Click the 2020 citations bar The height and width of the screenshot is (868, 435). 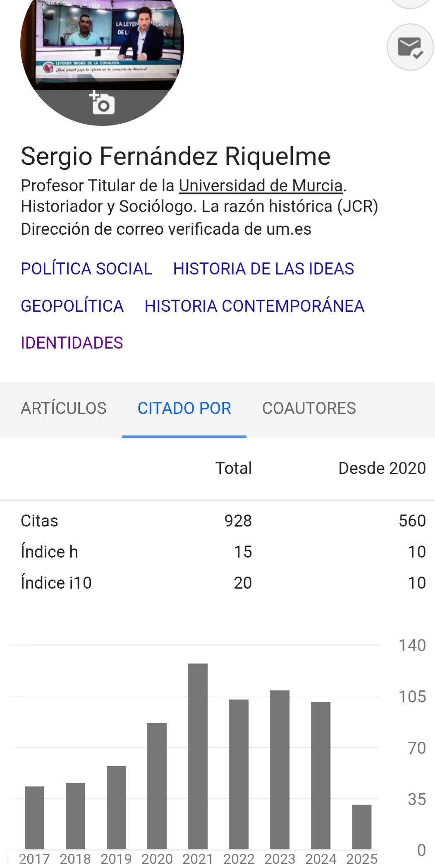click(157, 786)
